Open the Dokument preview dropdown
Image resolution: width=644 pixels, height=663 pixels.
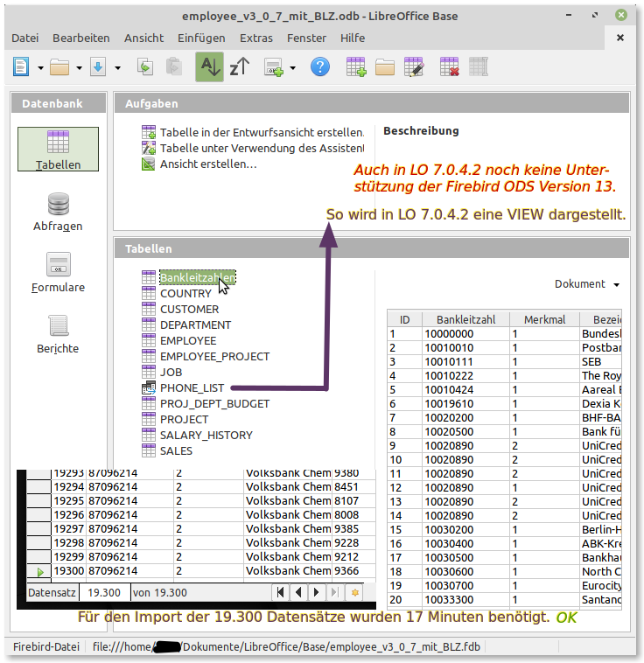point(587,283)
